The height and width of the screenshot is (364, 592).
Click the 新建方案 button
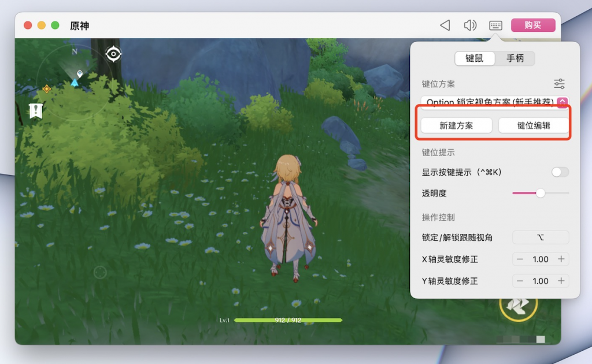coord(457,125)
